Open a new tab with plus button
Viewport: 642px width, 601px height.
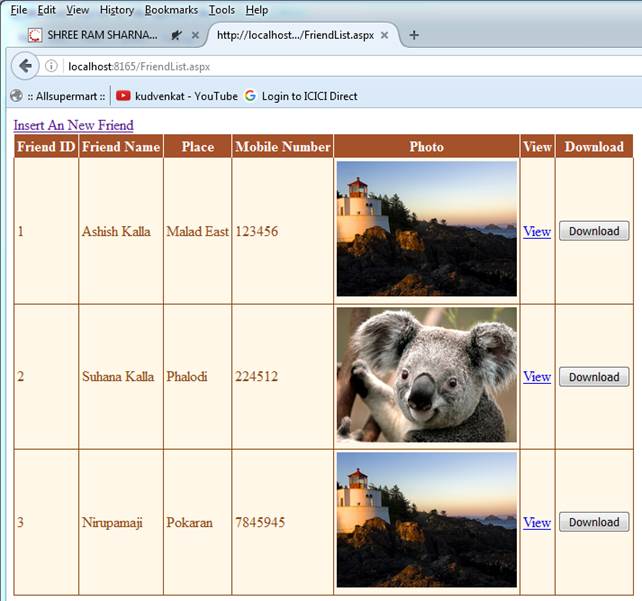pos(414,35)
